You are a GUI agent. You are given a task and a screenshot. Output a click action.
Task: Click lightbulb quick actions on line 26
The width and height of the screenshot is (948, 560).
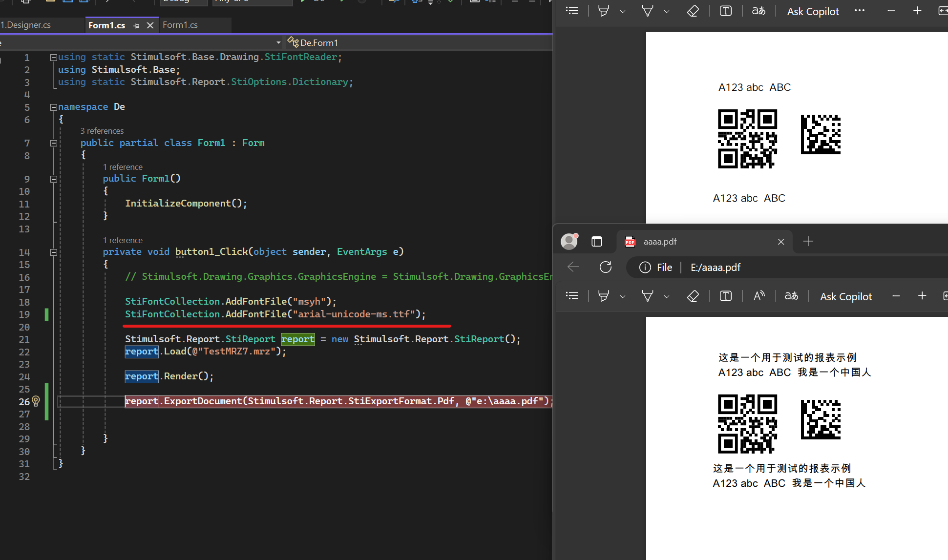tap(36, 401)
